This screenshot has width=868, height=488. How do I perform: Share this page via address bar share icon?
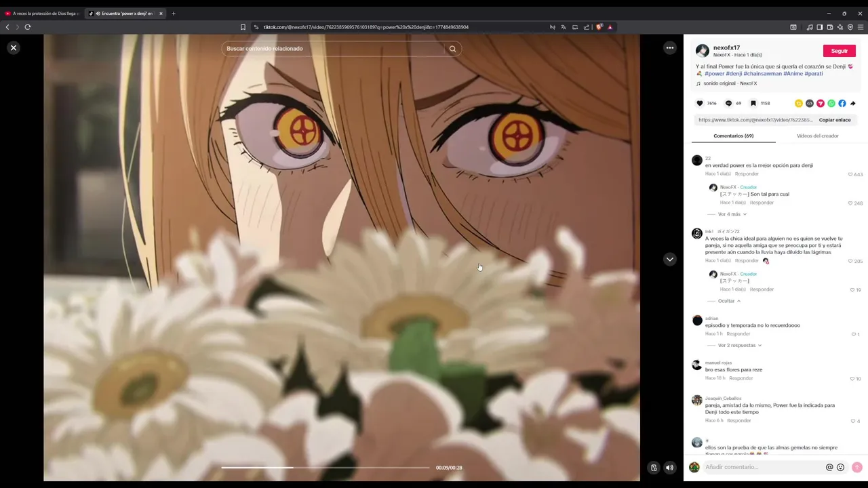point(587,27)
